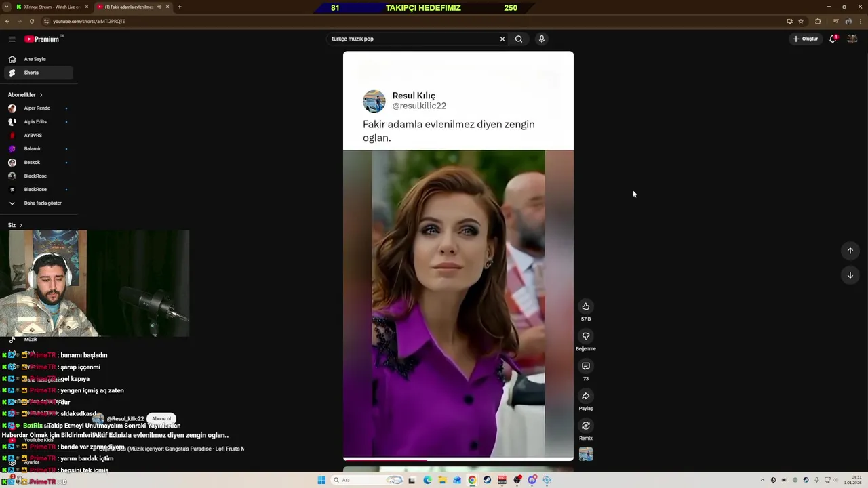Go to the YouTube Premium logo home
The width and height of the screenshot is (868, 488).
coord(43,39)
